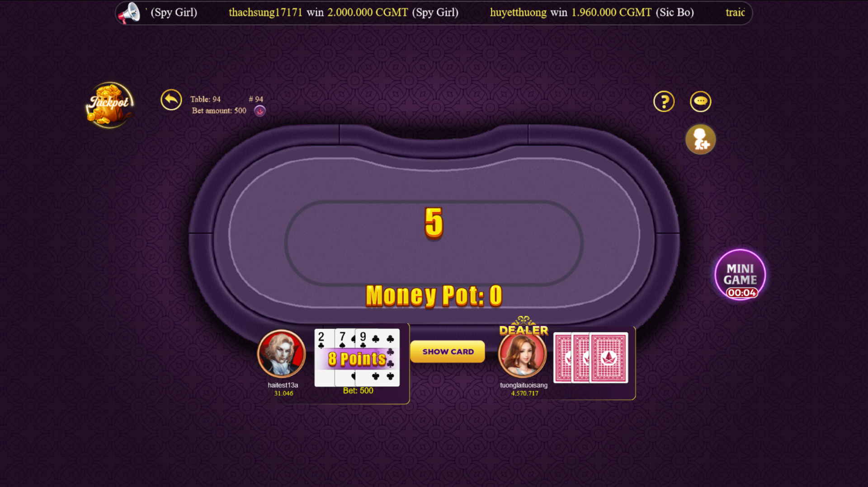Screen dimensions: 868x487
Task: Click the 9 of clubs card
Action: (x=377, y=357)
